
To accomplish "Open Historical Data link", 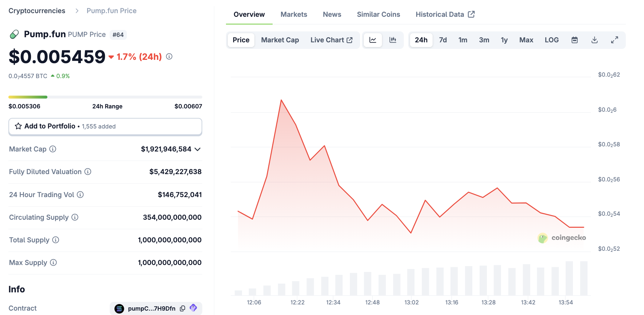I will (445, 15).
